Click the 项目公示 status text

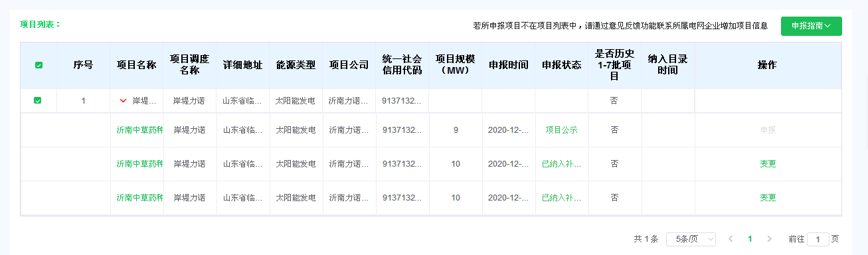pyautogui.click(x=561, y=130)
